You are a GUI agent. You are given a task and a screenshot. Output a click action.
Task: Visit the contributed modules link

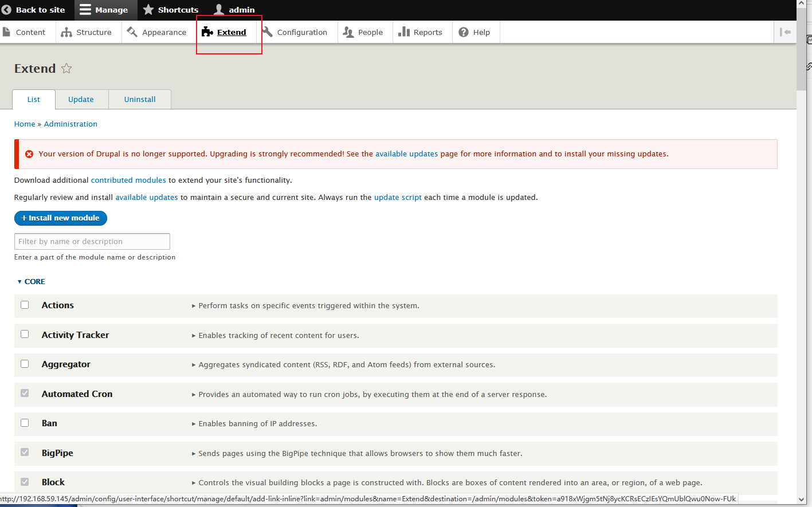[128, 180]
